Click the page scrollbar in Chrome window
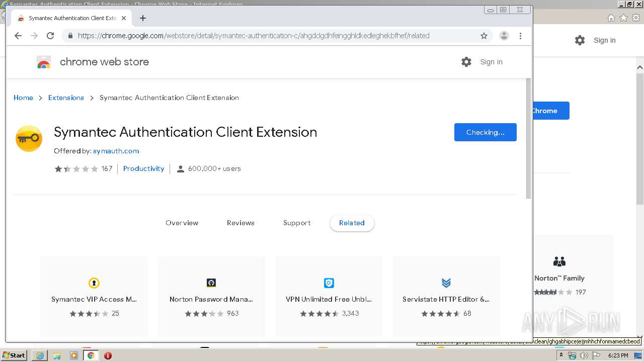This screenshot has width=644, height=362. (528, 138)
